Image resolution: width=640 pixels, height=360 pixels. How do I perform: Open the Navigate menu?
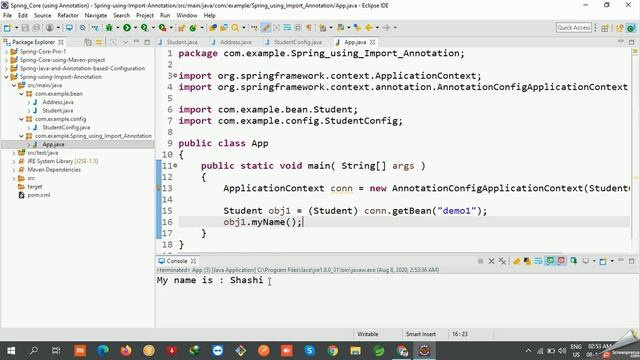96,16
